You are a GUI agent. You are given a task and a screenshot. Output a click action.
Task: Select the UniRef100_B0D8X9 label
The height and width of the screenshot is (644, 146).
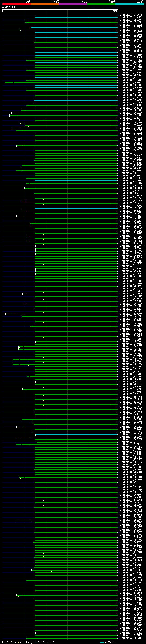click(131, 183)
